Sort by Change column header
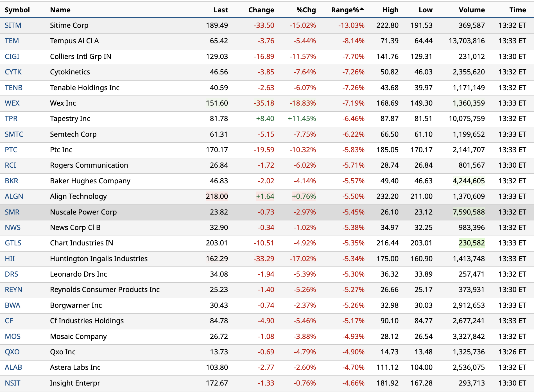The image size is (534, 392). [x=261, y=10]
